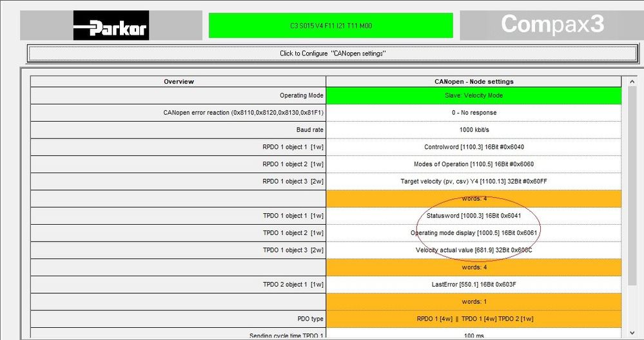
Task: Click the green device ID banner
Action: [x=331, y=25]
